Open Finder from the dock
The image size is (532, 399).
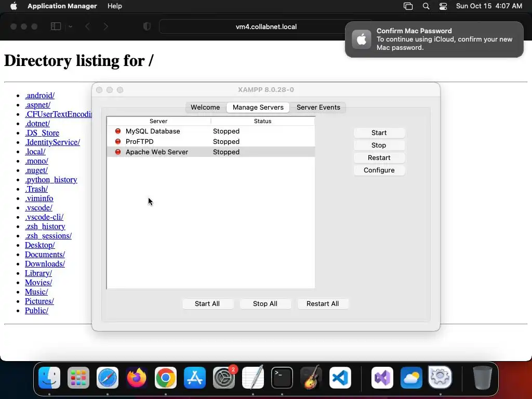click(x=49, y=378)
